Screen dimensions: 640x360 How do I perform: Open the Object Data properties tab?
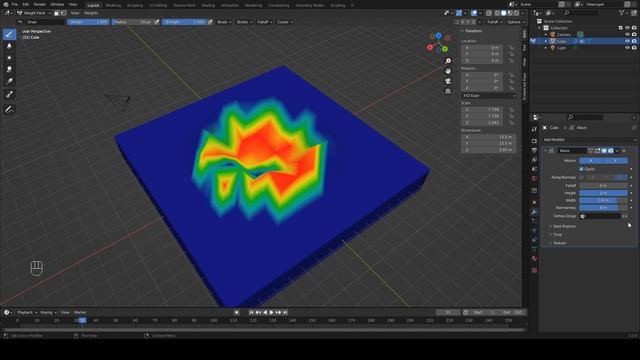coord(534,249)
